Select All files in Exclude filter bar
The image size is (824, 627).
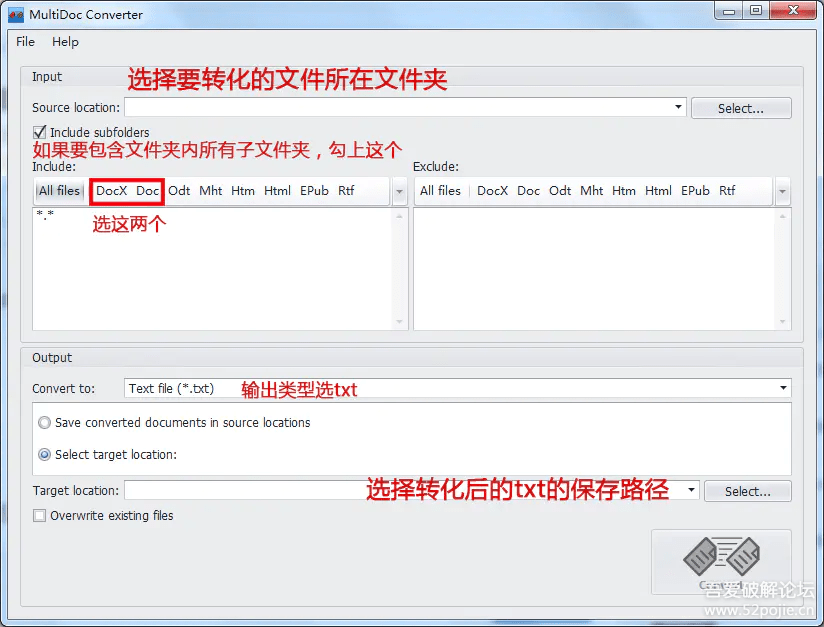coord(440,191)
